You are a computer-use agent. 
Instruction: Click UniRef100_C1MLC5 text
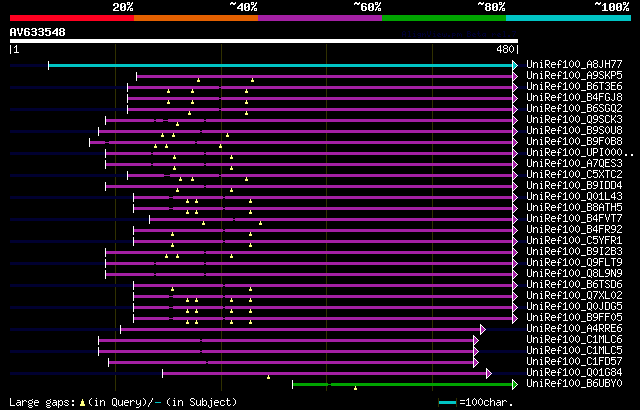pos(574,351)
